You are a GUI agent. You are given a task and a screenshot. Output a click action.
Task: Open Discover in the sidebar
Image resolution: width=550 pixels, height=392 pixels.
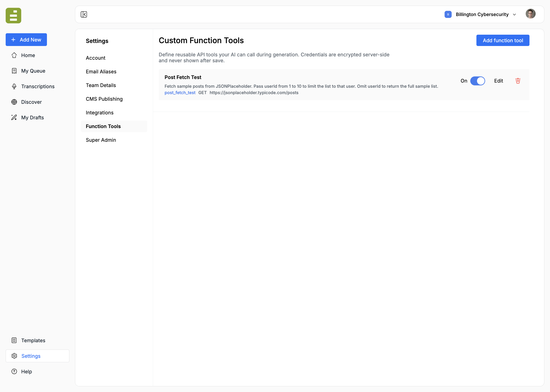tap(37, 102)
